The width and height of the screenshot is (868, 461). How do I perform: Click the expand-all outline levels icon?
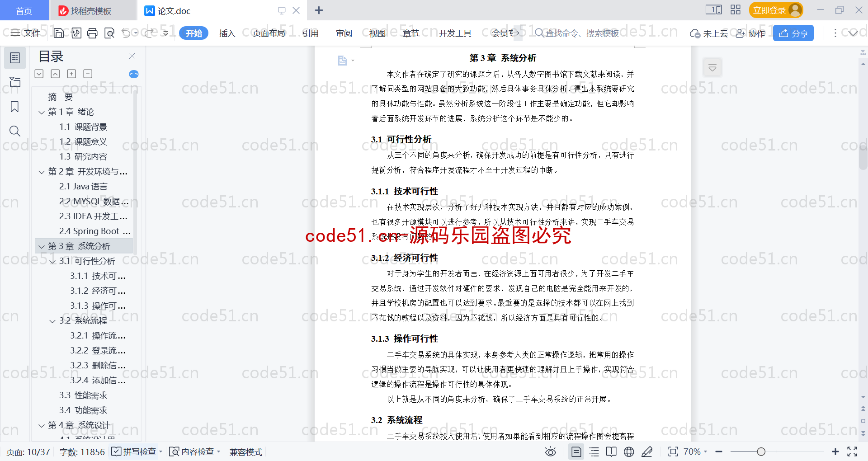39,74
